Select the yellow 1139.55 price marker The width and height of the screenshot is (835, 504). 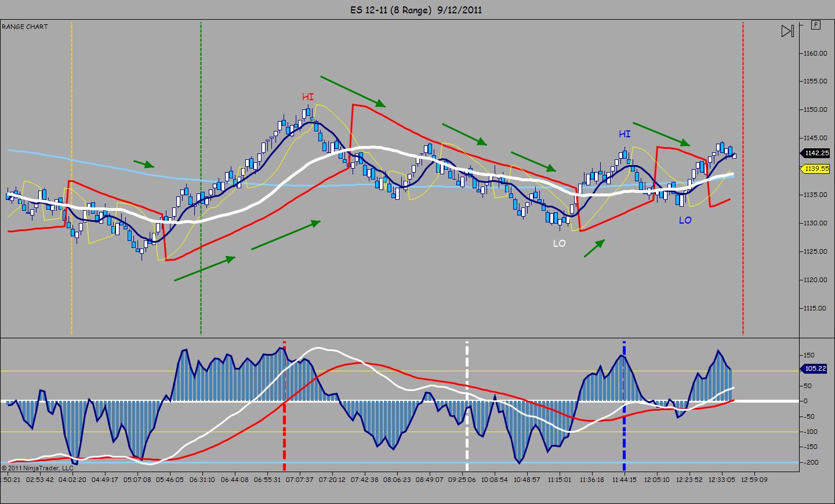816,169
